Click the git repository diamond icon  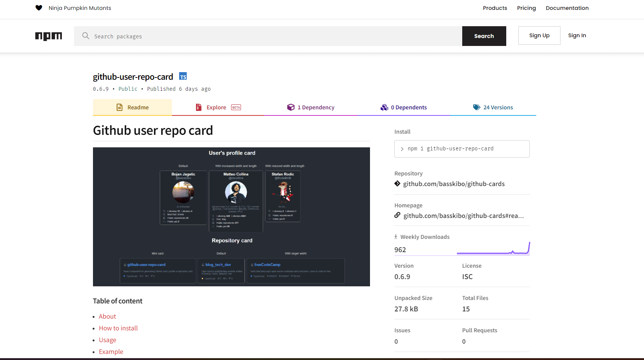[397, 184]
